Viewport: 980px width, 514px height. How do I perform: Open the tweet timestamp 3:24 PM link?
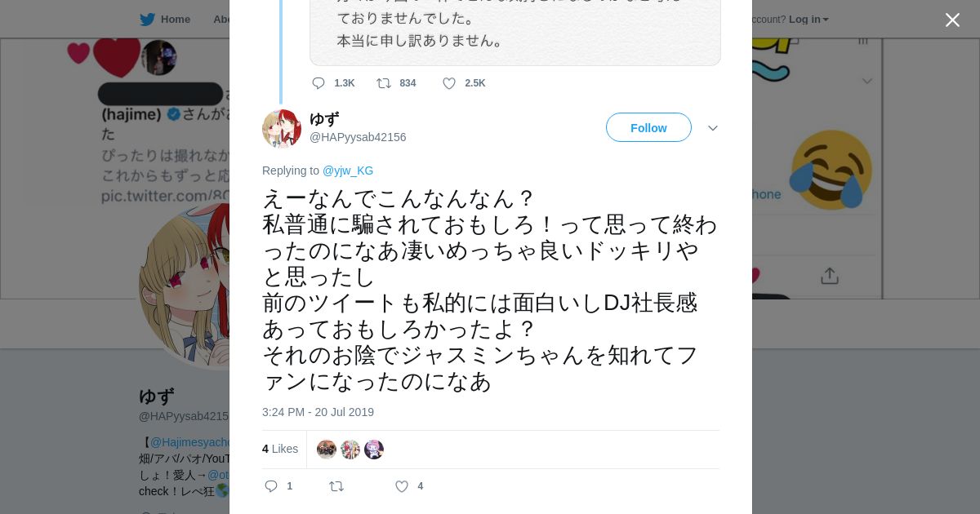pyautogui.click(x=318, y=412)
